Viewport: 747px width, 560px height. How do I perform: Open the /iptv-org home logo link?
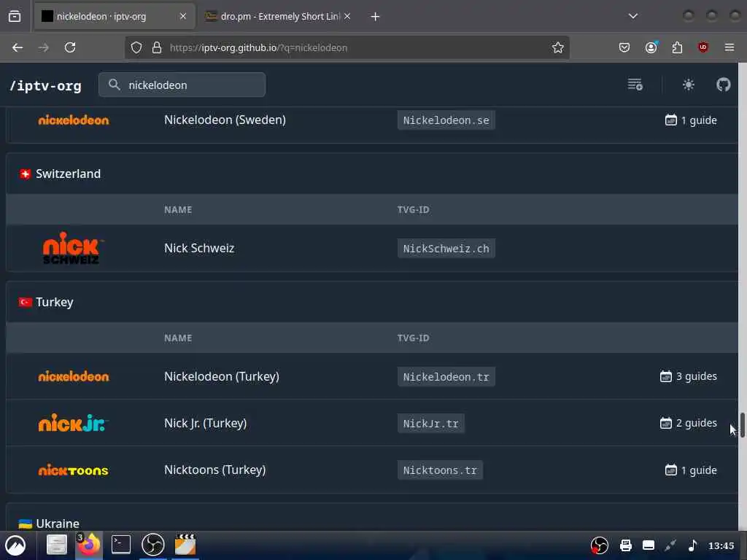coord(46,86)
